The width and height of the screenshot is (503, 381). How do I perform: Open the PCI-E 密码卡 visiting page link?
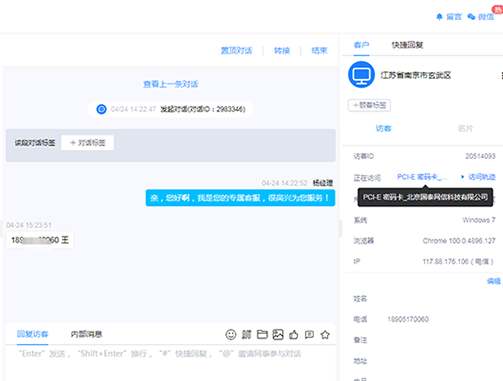click(422, 177)
